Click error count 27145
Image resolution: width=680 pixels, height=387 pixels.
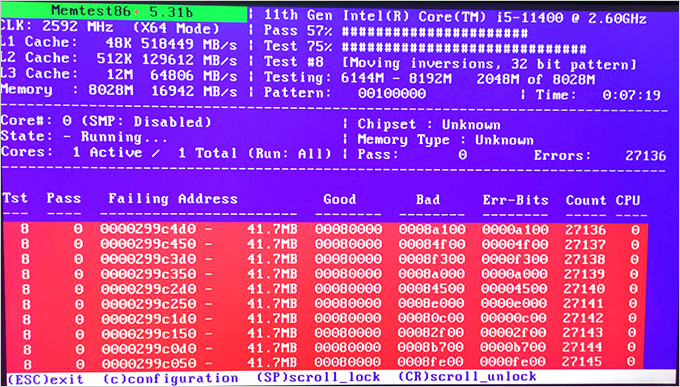(x=583, y=361)
